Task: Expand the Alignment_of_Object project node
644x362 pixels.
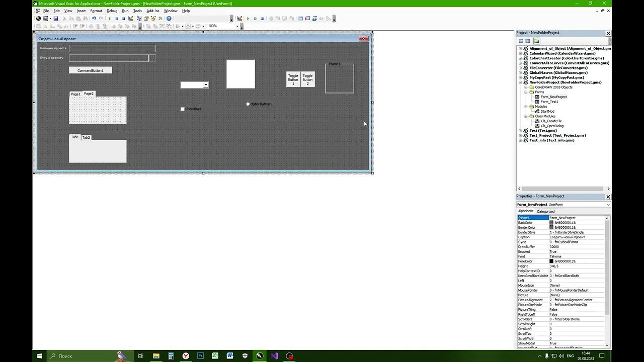Action: (520, 49)
